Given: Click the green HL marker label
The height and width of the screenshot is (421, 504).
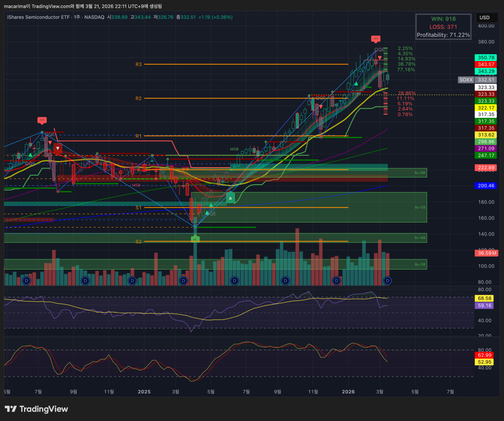Looking at the screenshot, I should [x=195, y=239].
